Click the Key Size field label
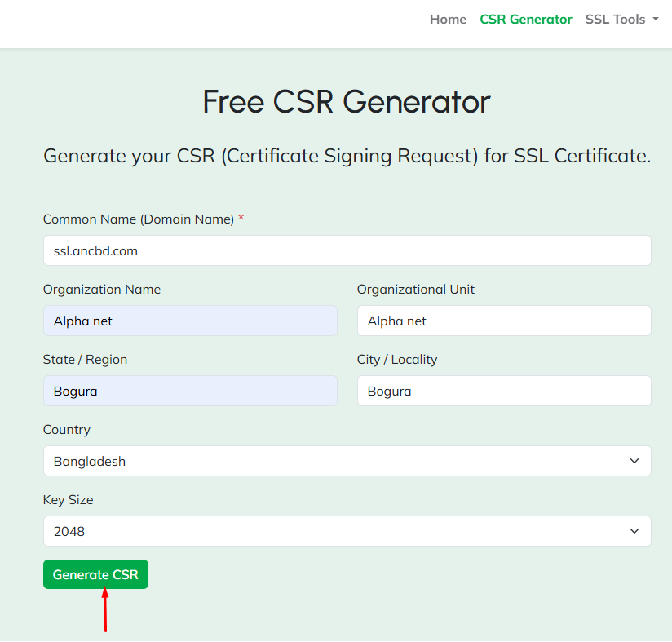The image size is (672, 642). pyautogui.click(x=69, y=499)
